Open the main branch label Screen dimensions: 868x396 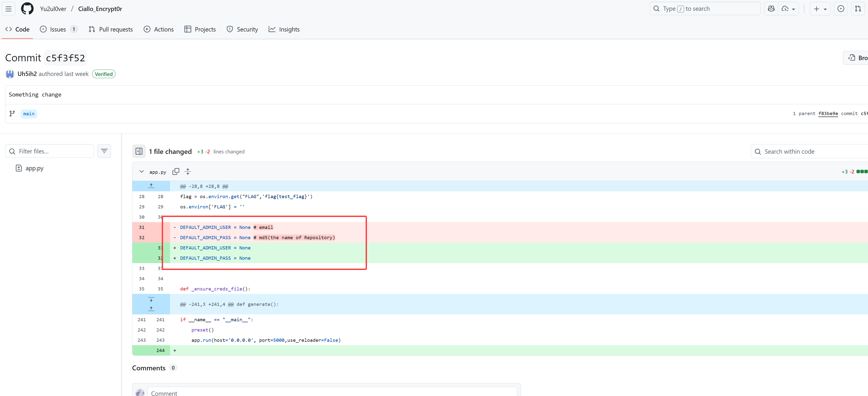click(29, 114)
